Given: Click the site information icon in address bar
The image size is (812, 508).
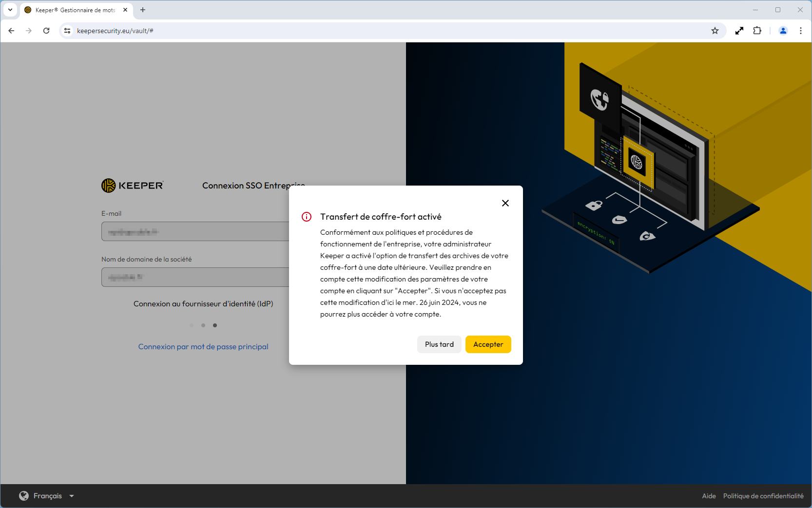Looking at the screenshot, I should [67, 31].
